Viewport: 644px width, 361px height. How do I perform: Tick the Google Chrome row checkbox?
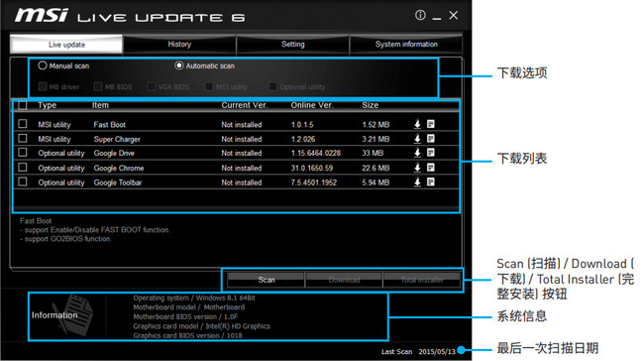[x=23, y=168]
